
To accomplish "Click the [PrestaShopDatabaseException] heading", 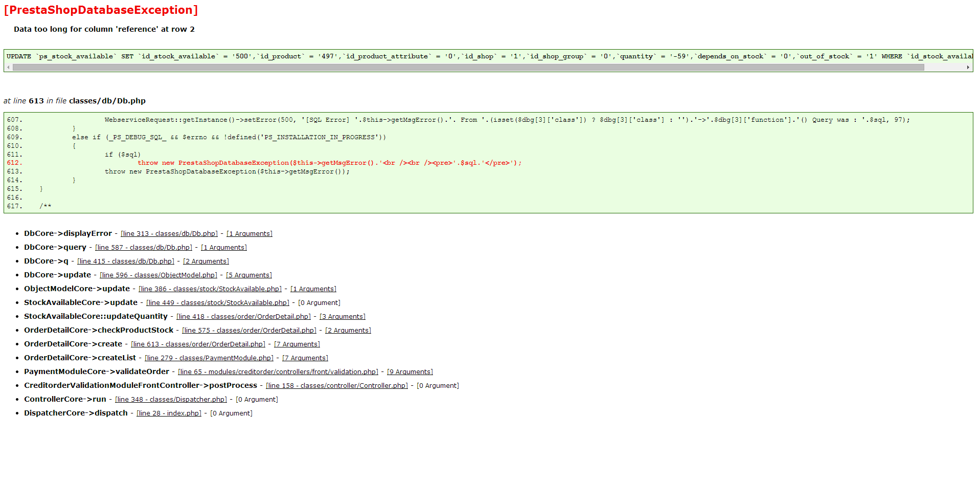I will click(101, 10).
